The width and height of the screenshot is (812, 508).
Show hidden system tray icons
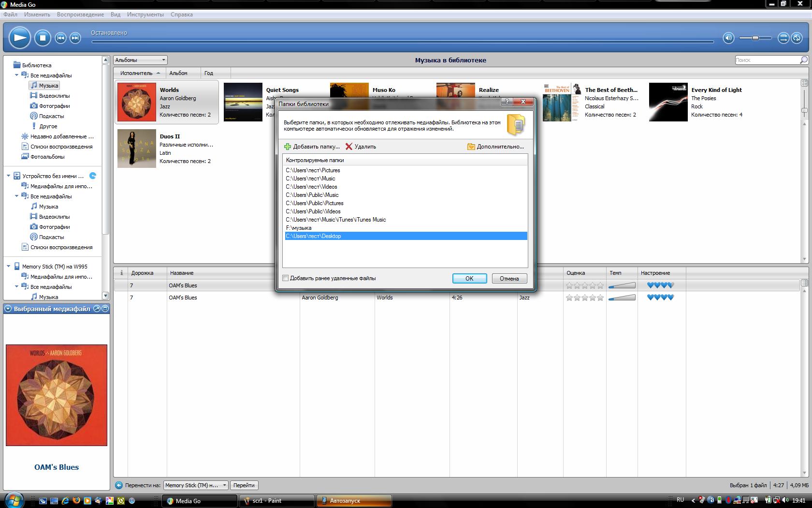(x=694, y=500)
